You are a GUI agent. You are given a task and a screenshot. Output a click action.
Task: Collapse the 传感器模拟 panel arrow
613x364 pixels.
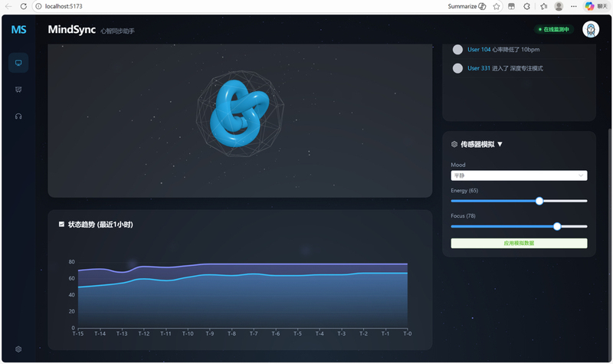pyautogui.click(x=500, y=144)
